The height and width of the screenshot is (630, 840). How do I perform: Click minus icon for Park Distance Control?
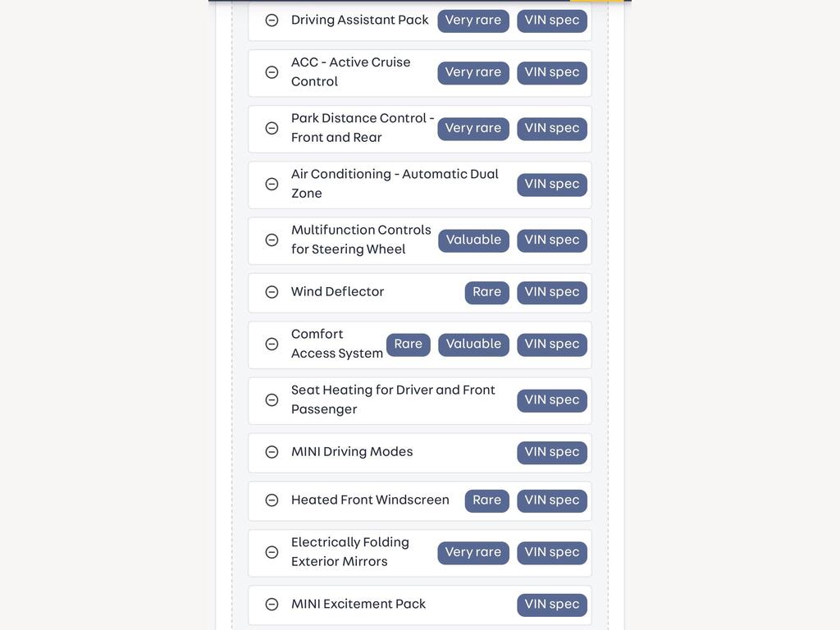[x=272, y=128]
